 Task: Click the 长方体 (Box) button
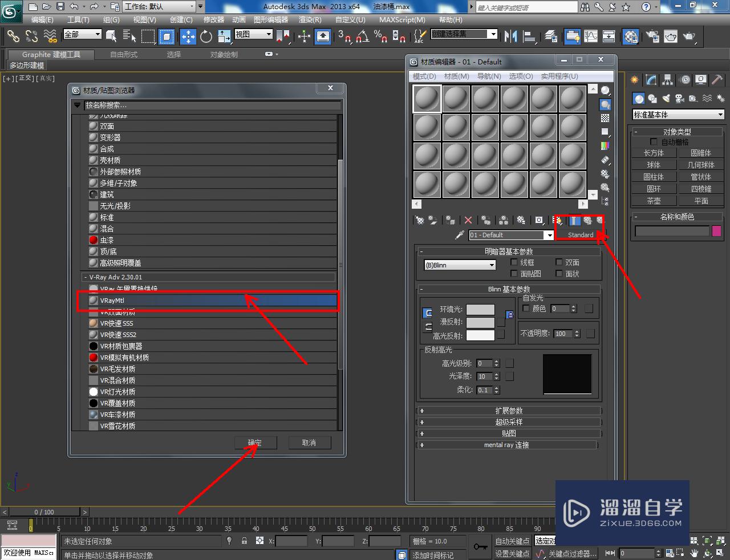coord(654,153)
